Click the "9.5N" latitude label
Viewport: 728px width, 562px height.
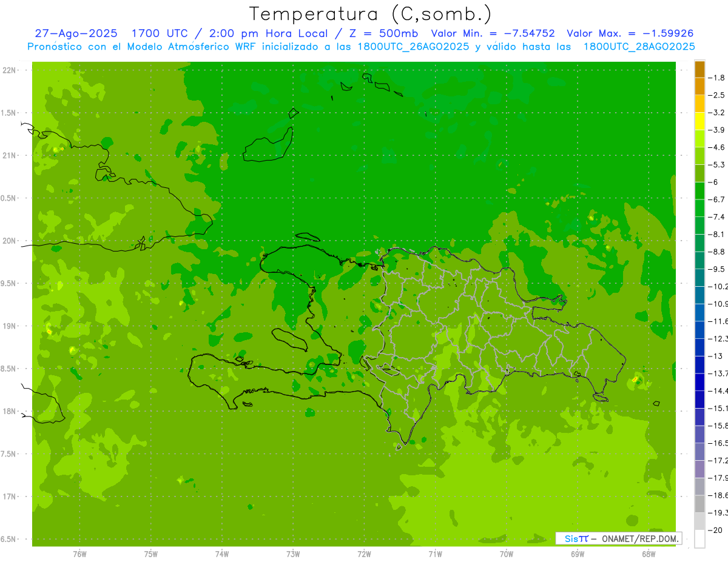8,283
